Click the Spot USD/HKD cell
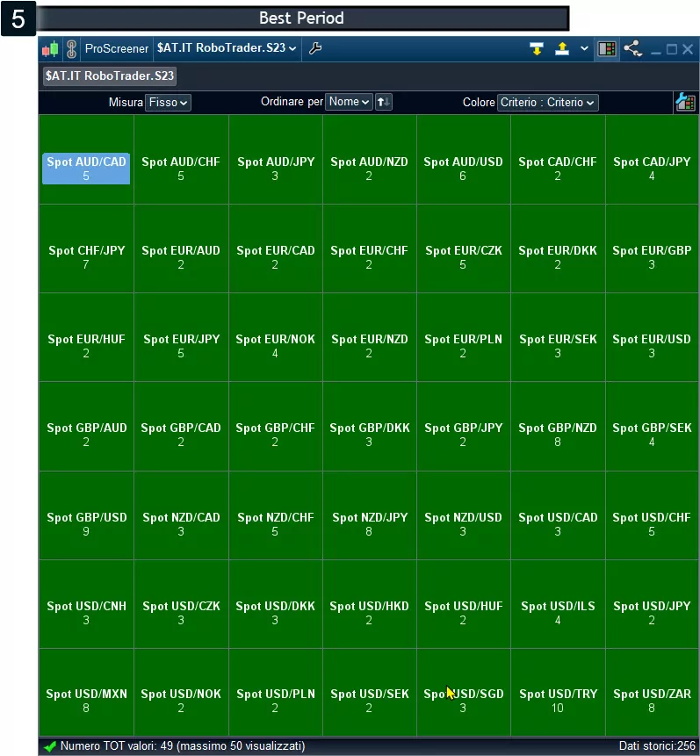This screenshot has height=756, width=700. 369,604
